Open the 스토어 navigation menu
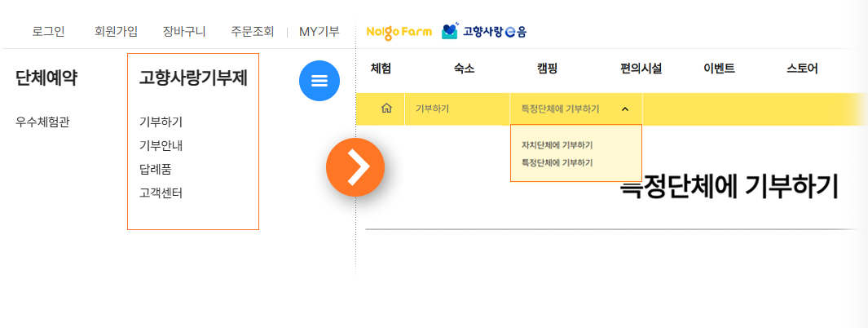The width and height of the screenshot is (868, 328). tap(802, 69)
